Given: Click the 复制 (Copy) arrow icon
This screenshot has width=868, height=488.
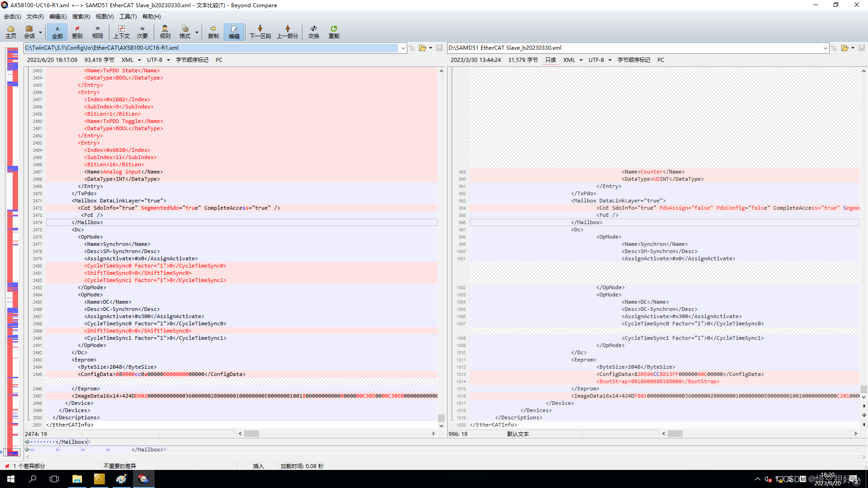Looking at the screenshot, I should [213, 32].
